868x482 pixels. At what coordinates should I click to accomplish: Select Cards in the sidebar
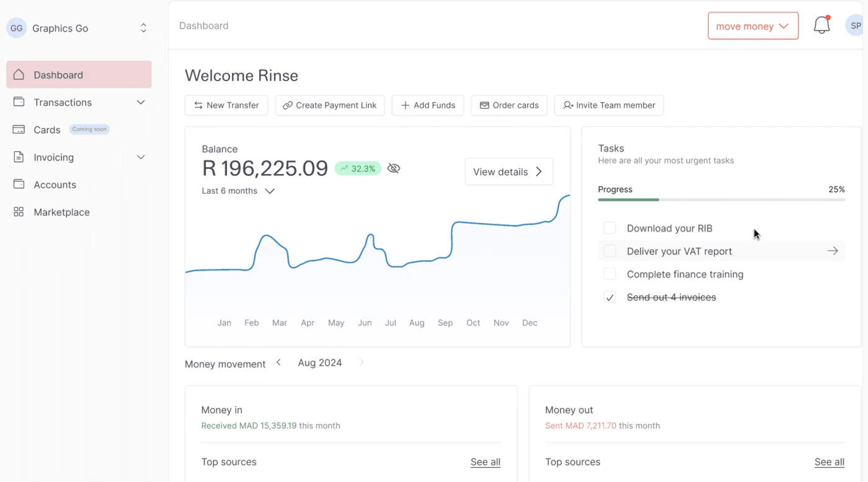79,129
